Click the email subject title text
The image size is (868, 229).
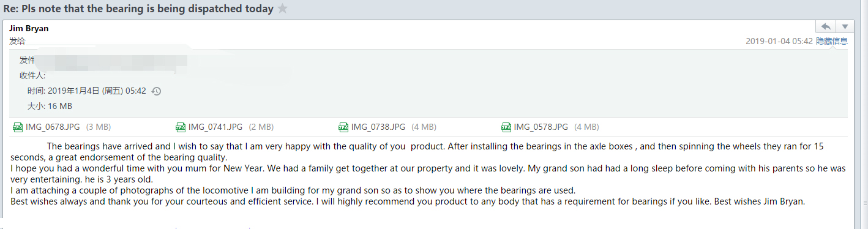tap(138, 9)
